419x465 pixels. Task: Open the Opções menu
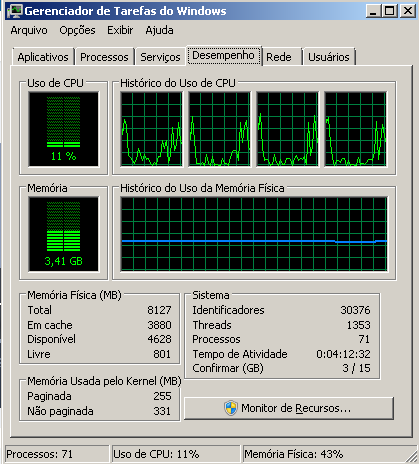pyautogui.click(x=77, y=30)
